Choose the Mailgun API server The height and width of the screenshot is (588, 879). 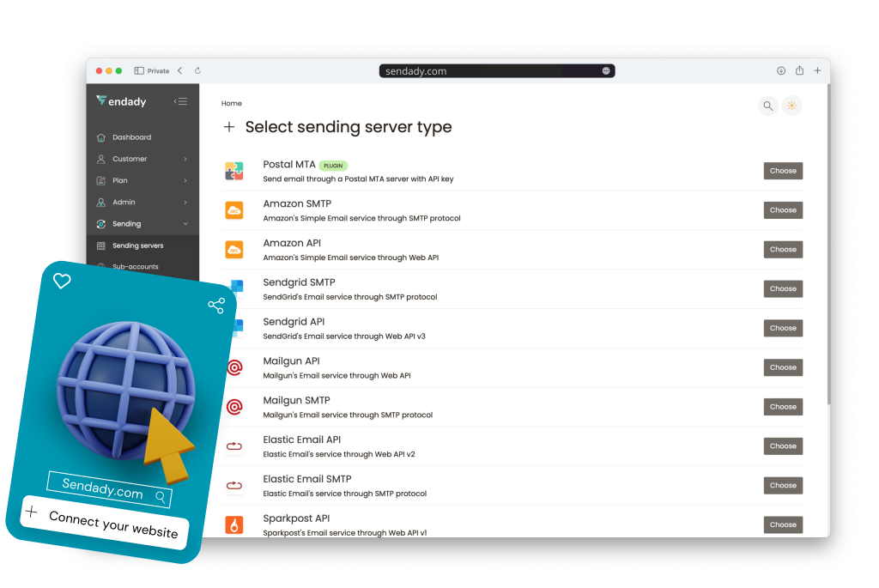[x=783, y=367]
